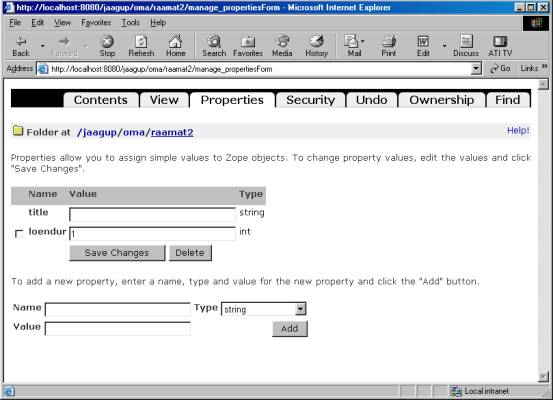The width and height of the screenshot is (553, 400).
Task: Follow the raamat2 folder link
Action: point(172,132)
